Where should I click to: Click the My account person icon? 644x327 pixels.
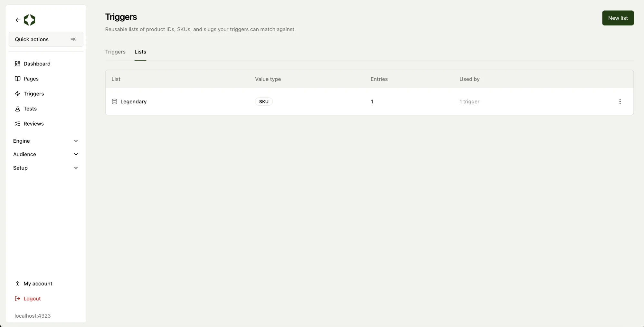[x=17, y=284]
